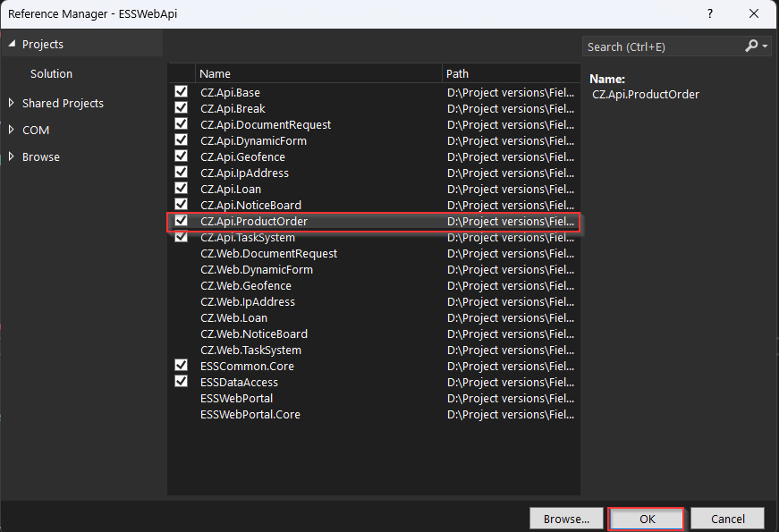779x532 pixels.
Task: Expand the Browse section arrow
Action: pyautogui.click(x=12, y=156)
